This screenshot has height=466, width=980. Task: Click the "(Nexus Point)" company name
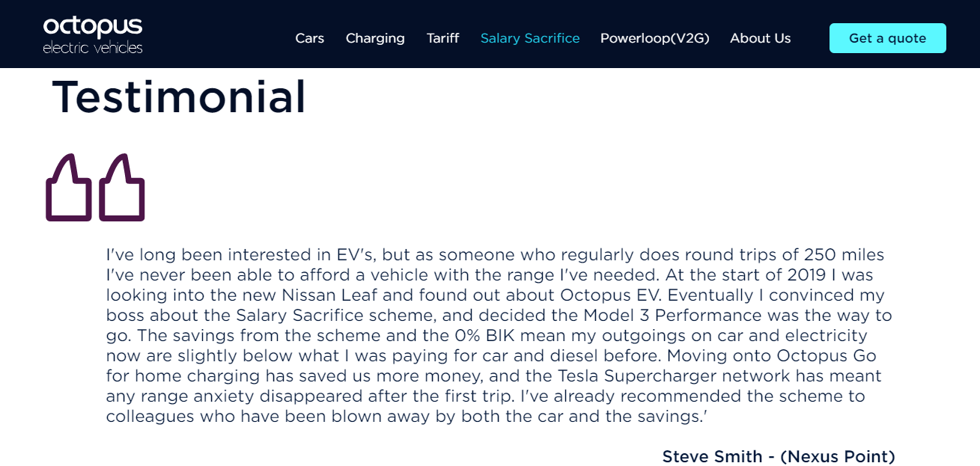coord(838,456)
